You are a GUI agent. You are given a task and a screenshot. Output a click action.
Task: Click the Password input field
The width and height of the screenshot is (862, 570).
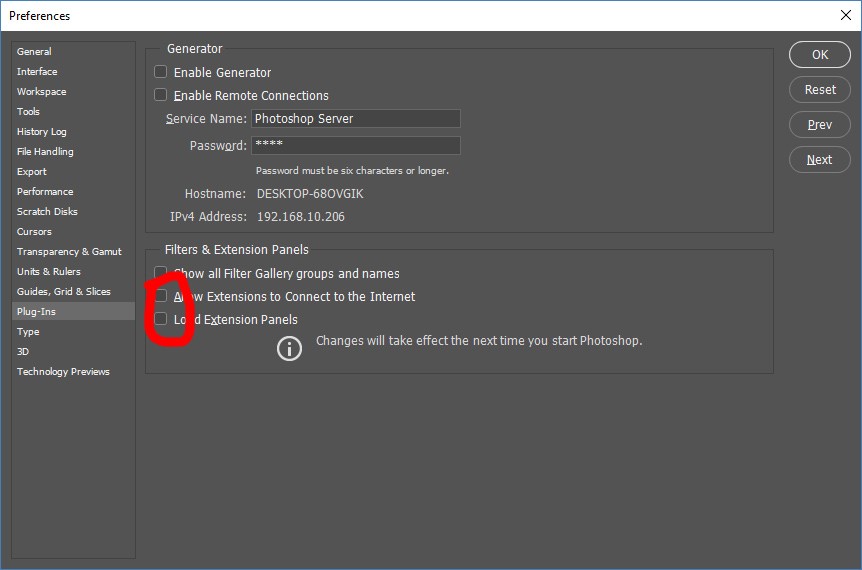(x=355, y=146)
